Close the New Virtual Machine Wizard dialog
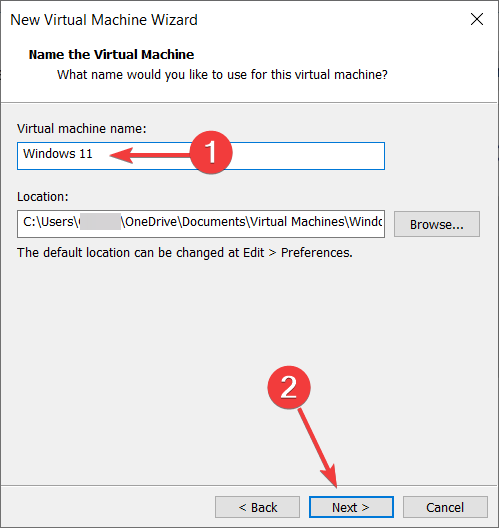Screen dimensions: 499x528 (x=477, y=19)
